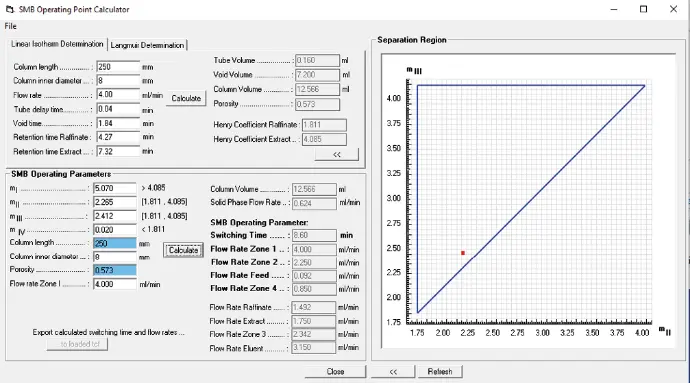Viewport: 690px width, 389px height.
Task: Select the Flow Rate Zone 1 output
Action: pyautogui.click(x=314, y=250)
